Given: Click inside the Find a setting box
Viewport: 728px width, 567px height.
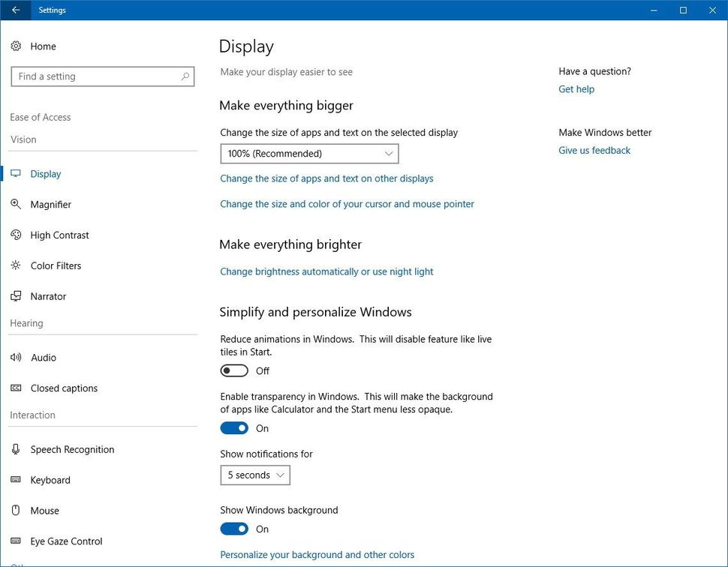Looking at the screenshot, I should click(x=90, y=76).
